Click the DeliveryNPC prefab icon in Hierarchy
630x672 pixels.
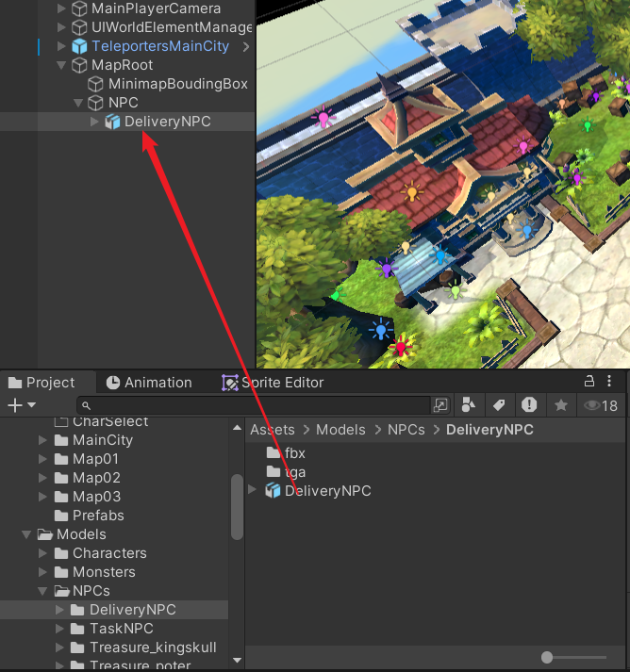pyautogui.click(x=113, y=122)
